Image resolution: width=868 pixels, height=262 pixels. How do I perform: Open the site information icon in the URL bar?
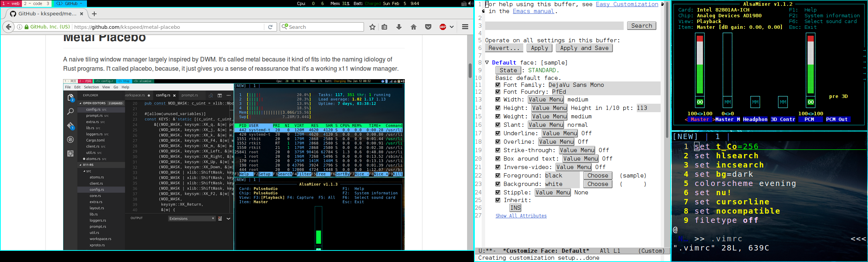19,27
